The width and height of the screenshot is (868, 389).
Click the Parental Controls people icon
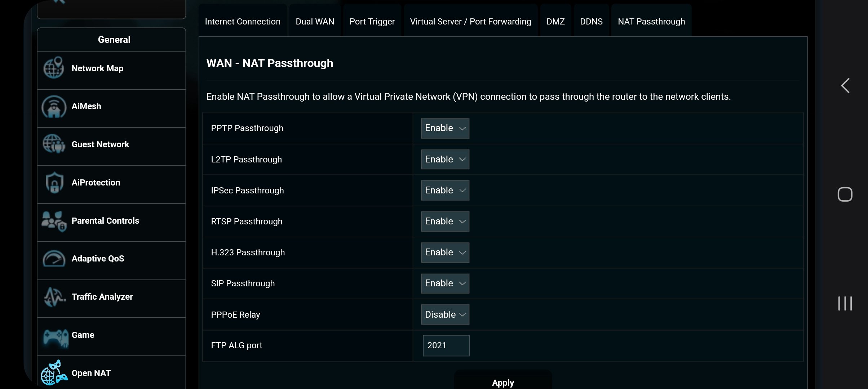pos(54,221)
